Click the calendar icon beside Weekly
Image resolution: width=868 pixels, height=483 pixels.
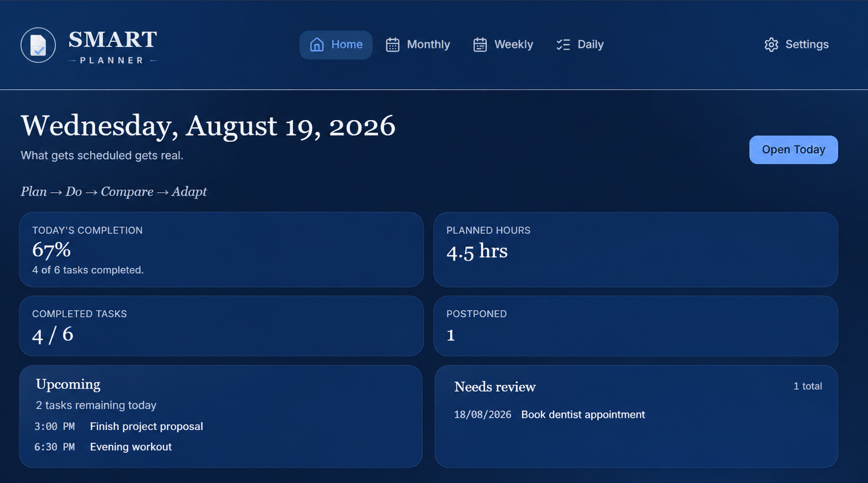pos(480,45)
